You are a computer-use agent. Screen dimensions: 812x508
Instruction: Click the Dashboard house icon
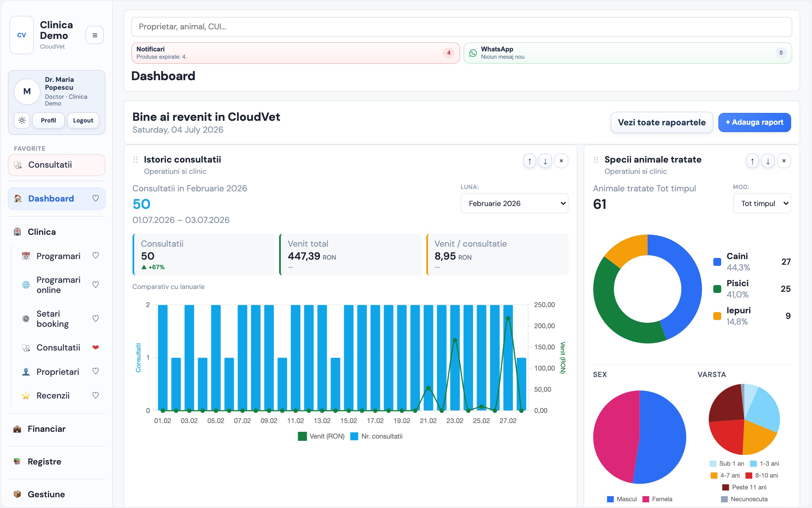18,199
